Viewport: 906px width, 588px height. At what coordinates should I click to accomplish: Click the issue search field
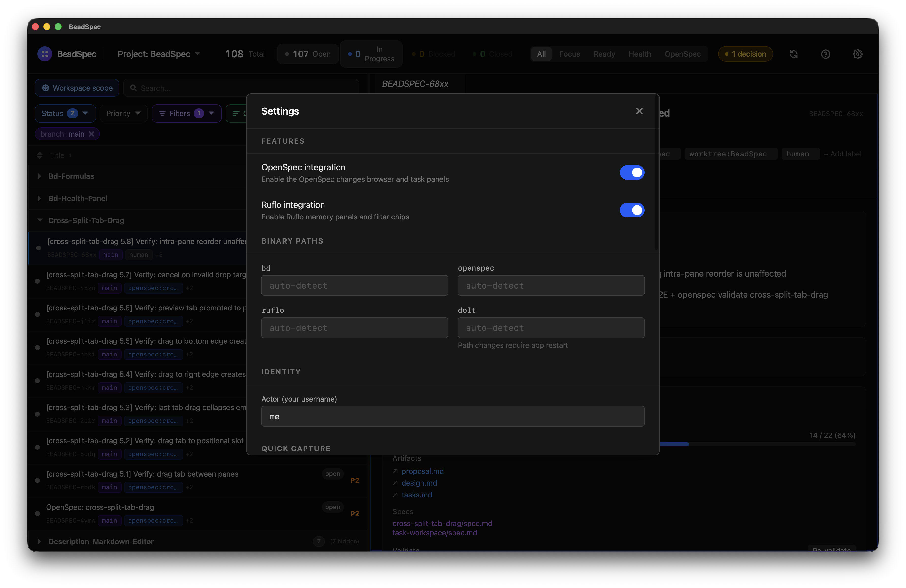(x=241, y=88)
